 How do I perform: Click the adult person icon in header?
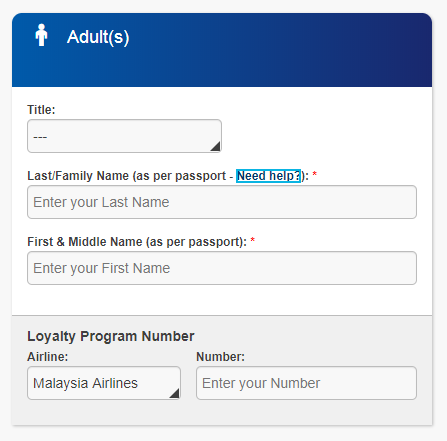point(41,35)
